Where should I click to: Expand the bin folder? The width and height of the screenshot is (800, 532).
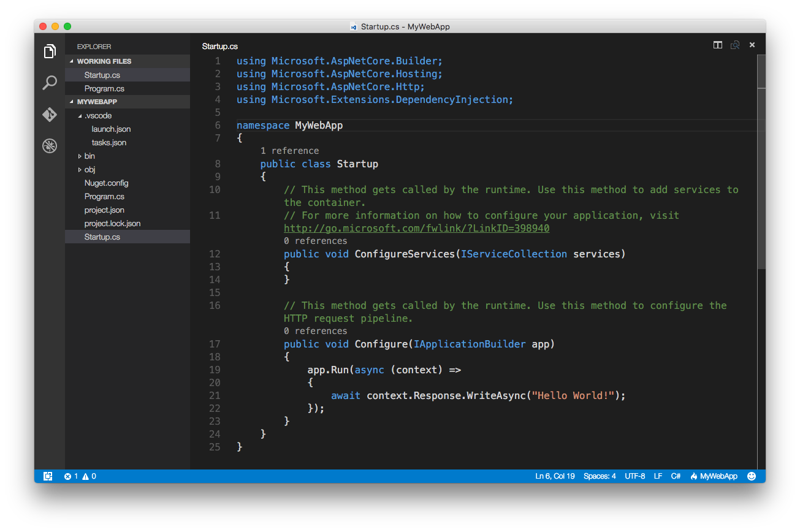click(x=90, y=156)
